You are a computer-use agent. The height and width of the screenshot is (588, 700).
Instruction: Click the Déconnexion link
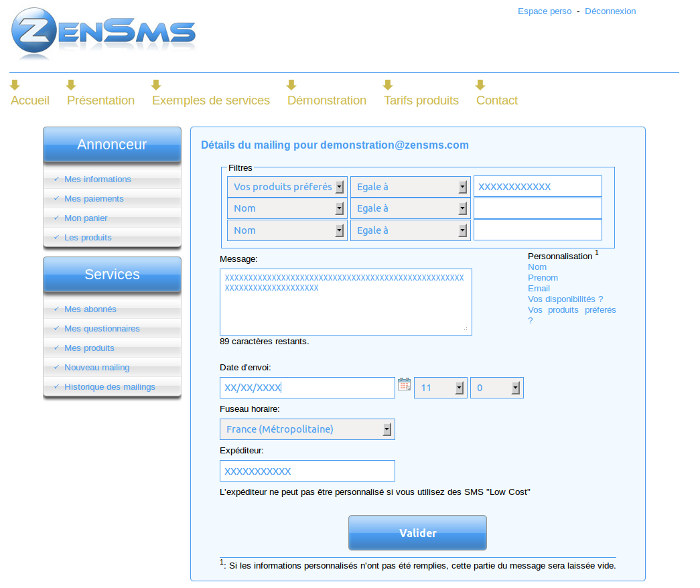tap(610, 12)
